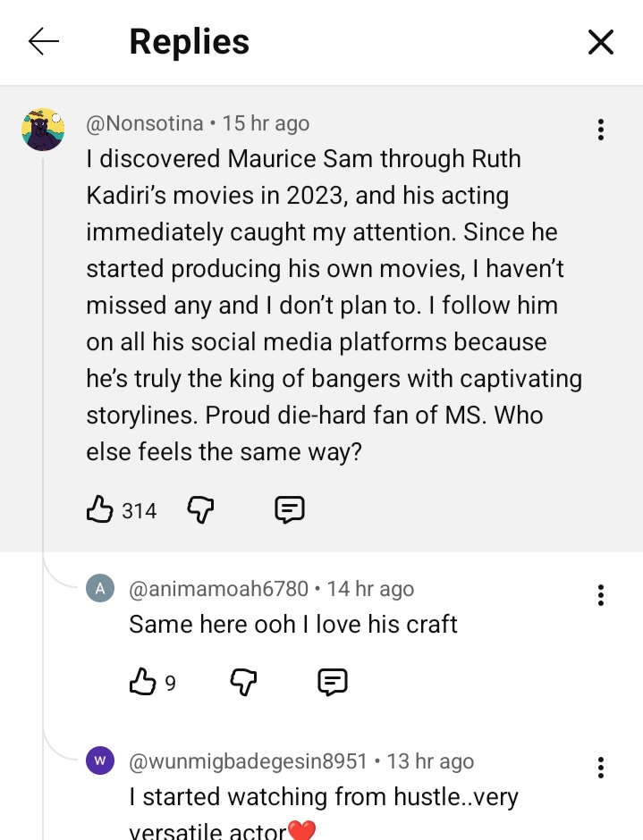The width and height of the screenshot is (643, 840).
Task: Tap @animamoah6780's circular avatar
Action: click(x=99, y=588)
